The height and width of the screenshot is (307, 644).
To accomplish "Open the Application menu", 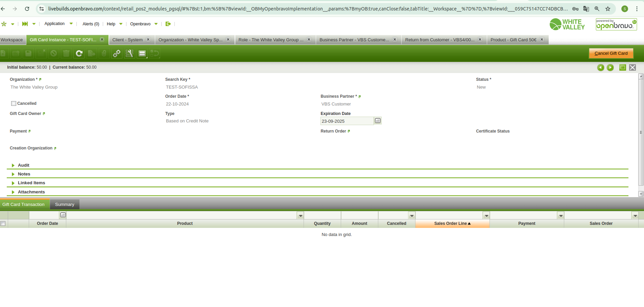I will pyautogui.click(x=58, y=24).
